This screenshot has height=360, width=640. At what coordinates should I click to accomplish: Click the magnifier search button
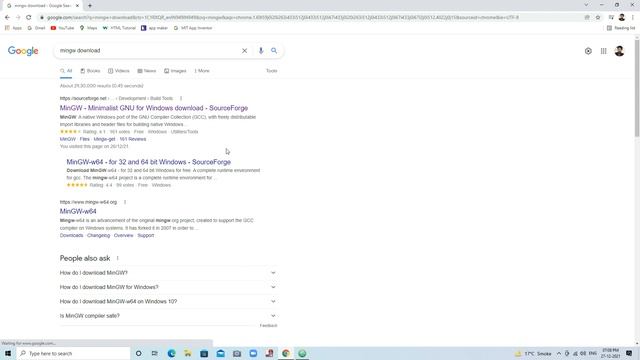tap(274, 51)
